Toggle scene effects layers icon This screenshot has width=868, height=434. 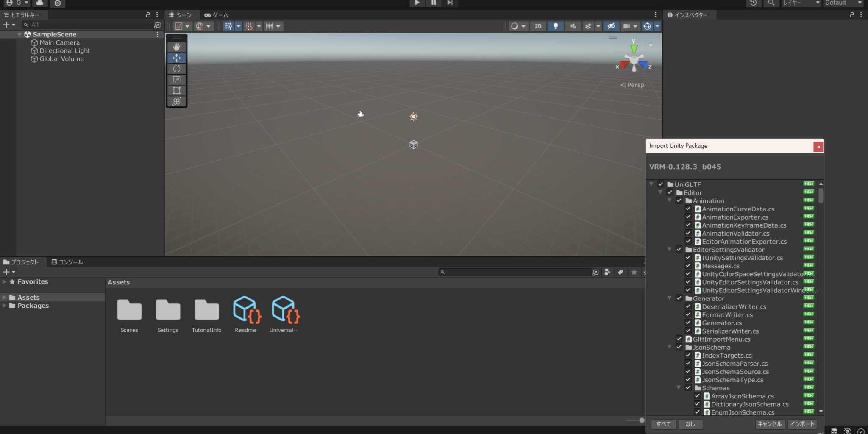(x=588, y=26)
